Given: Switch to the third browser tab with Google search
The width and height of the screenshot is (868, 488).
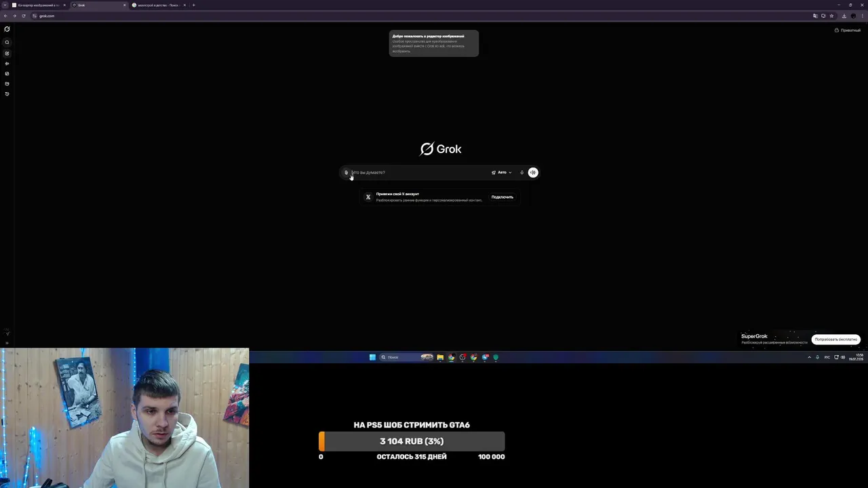Looking at the screenshot, I should [x=158, y=5].
